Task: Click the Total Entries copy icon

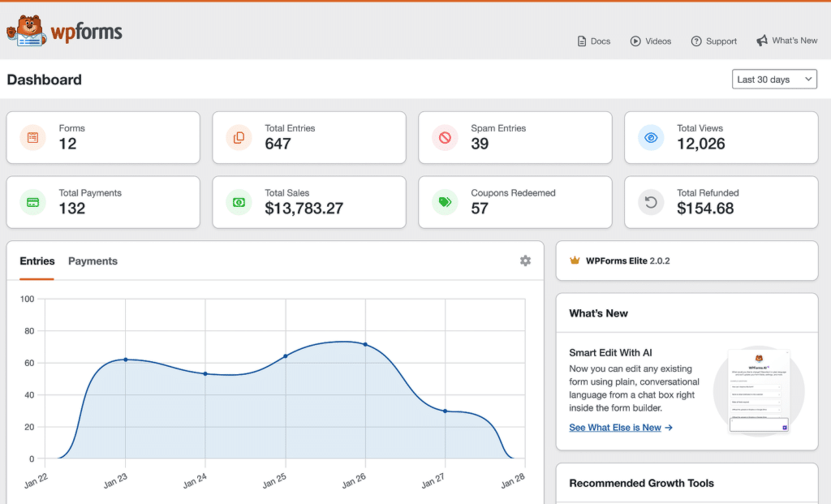Action: 239,137
